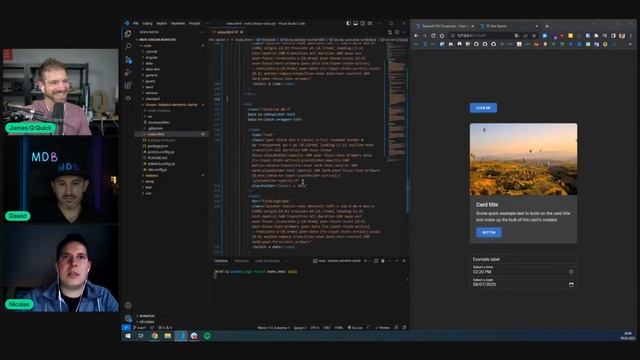This screenshot has width=640, height=360.
Task: Open tailwind.config.js in the Explorer
Action: tap(161, 164)
